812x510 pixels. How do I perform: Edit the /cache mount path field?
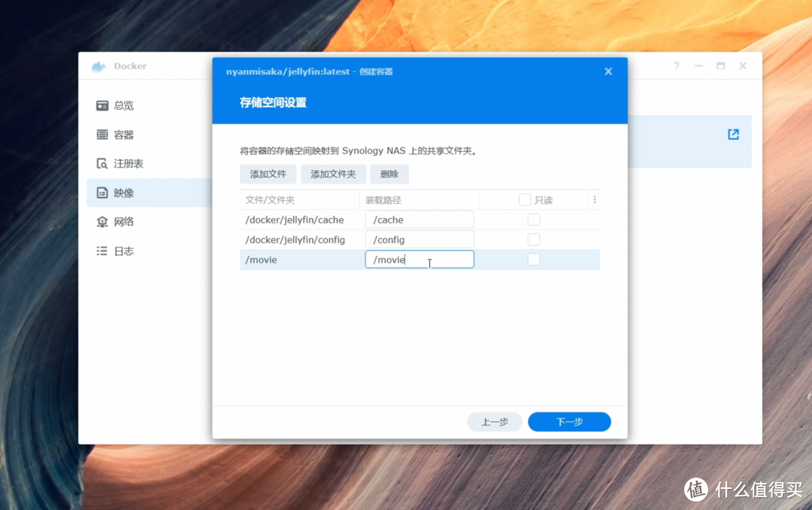(x=420, y=219)
